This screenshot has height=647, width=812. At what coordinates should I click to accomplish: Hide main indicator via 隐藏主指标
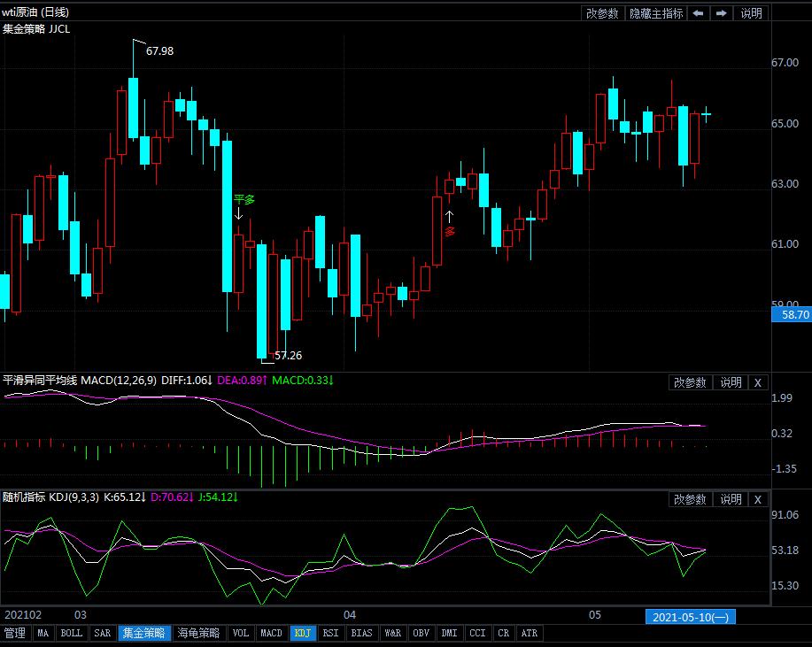(x=656, y=13)
